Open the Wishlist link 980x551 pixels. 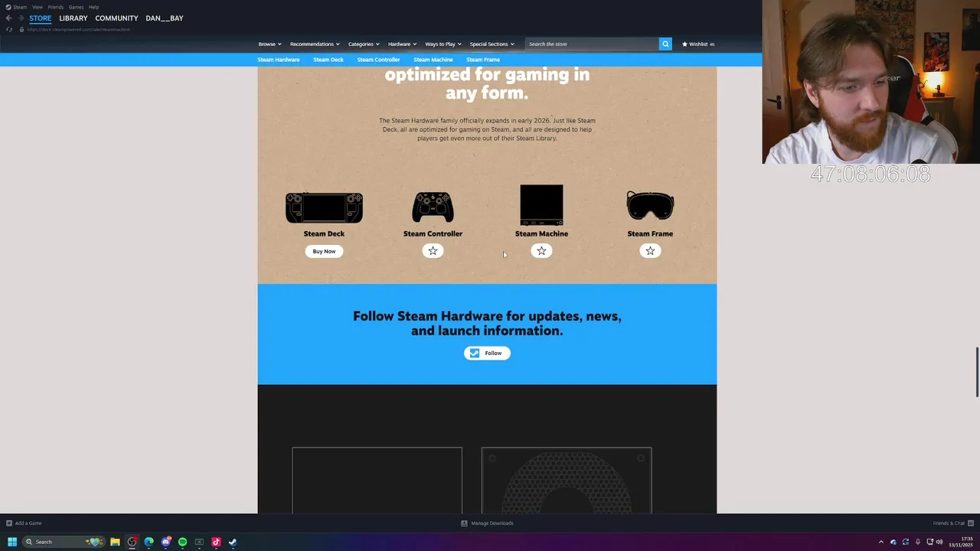698,44
